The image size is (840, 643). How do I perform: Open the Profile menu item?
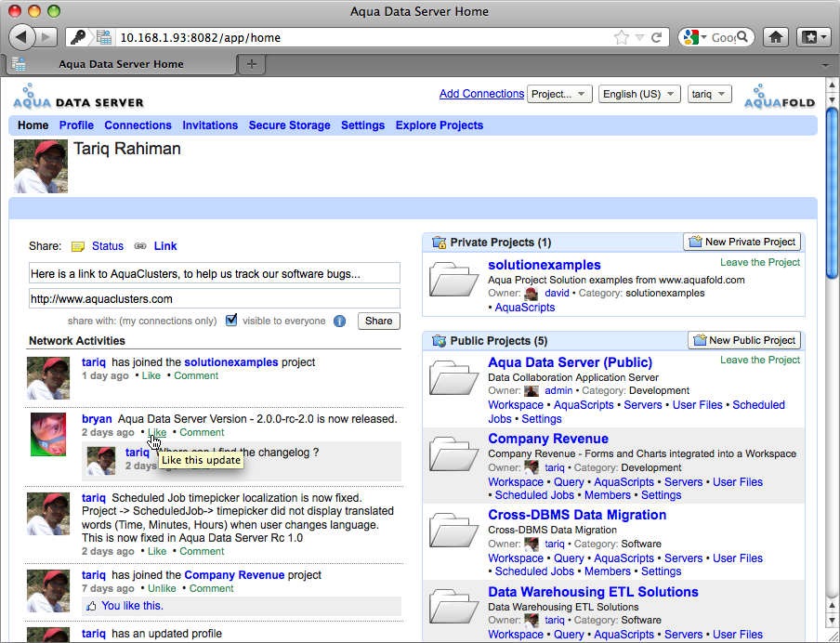click(x=76, y=125)
